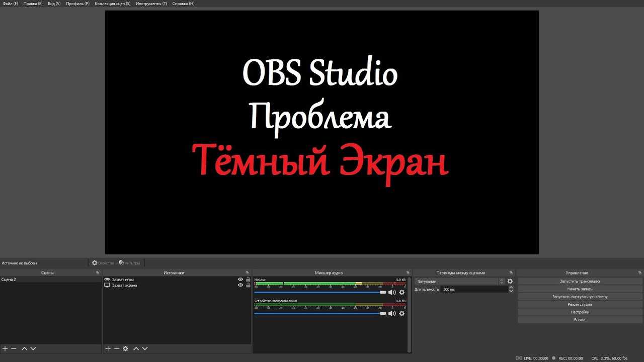
Task: Adjust the Устройство воспроизведения volume slider
Action: tap(320, 313)
